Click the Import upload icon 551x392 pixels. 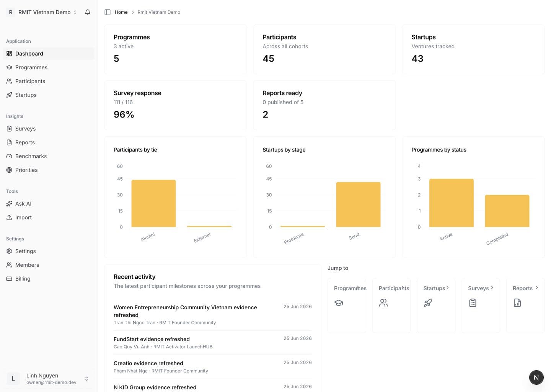point(9,217)
